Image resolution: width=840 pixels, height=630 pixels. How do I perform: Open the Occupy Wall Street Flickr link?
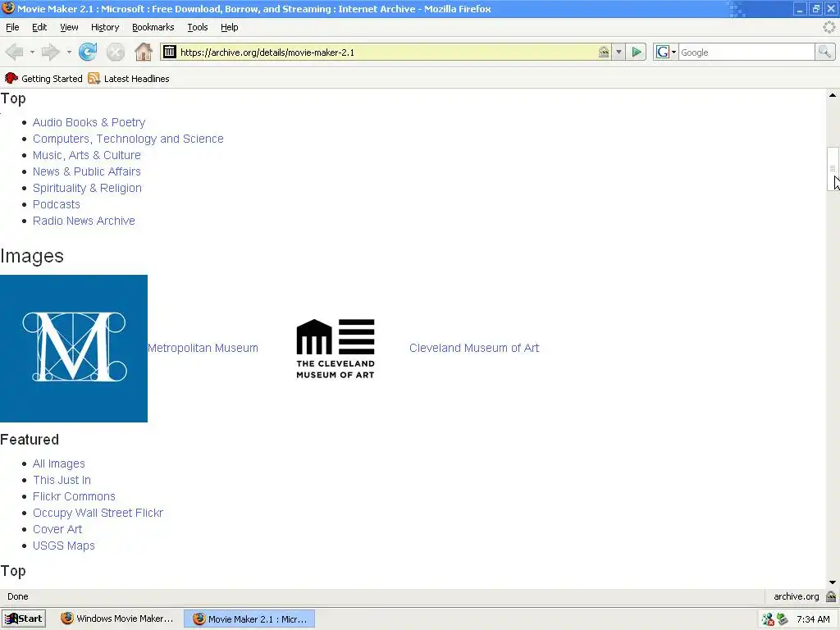tap(98, 514)
